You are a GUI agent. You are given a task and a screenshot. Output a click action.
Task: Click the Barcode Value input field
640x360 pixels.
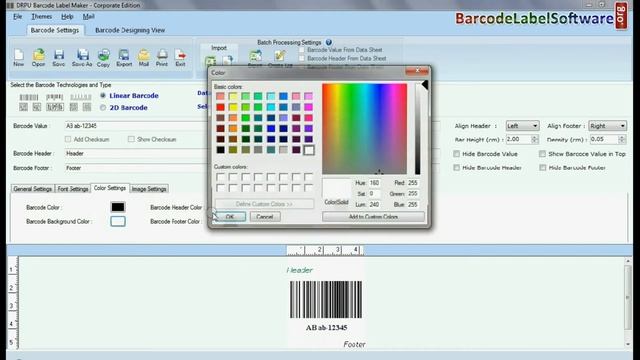(x=137, y=126)
